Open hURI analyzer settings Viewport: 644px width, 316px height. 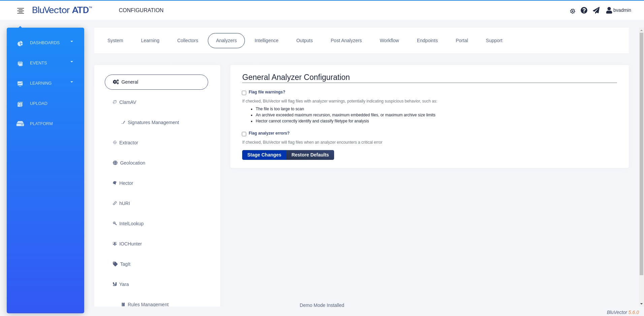125,203
